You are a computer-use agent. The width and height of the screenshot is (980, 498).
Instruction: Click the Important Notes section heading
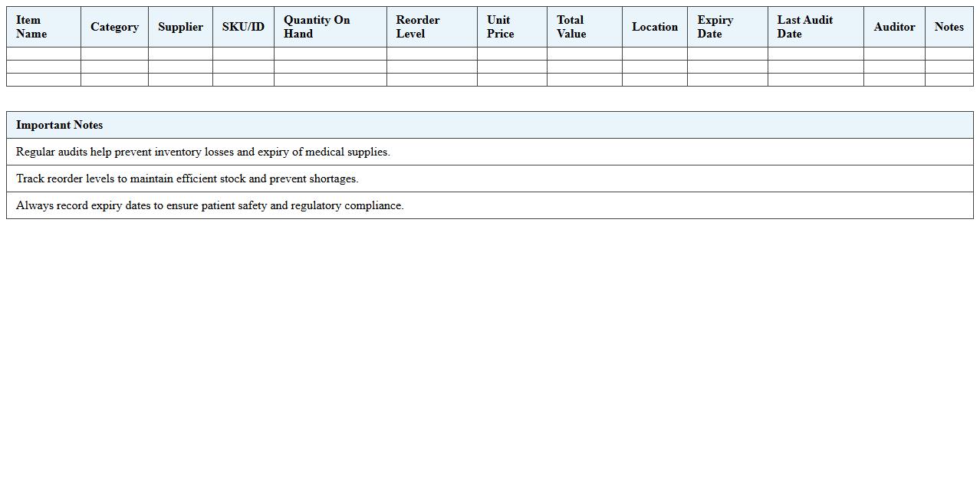[x=60, y=125]
